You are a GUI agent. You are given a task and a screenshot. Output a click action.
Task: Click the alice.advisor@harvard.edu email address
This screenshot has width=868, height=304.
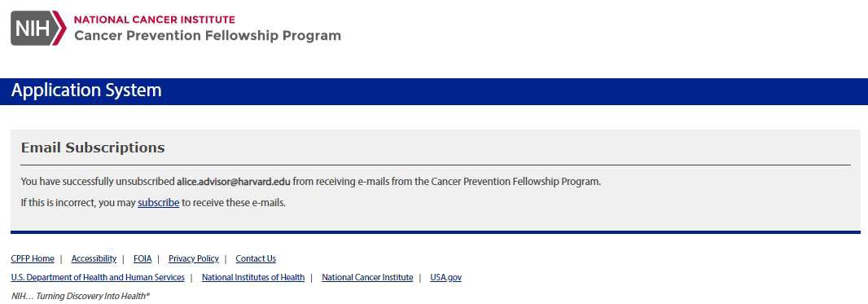[234, 181]
